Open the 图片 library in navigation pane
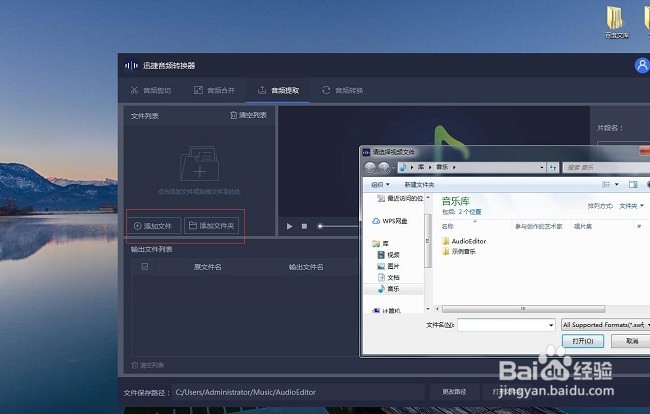The image size is (650, 414). point(388,266)
